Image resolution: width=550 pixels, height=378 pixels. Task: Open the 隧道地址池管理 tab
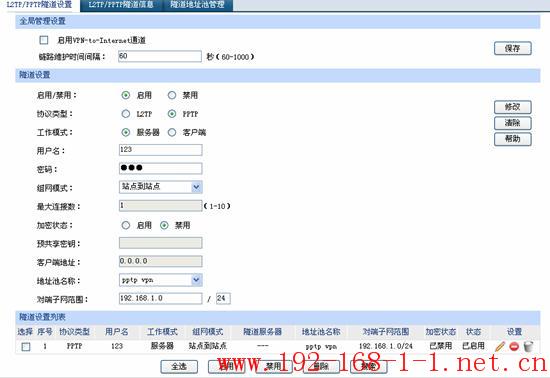click(197, 5)
